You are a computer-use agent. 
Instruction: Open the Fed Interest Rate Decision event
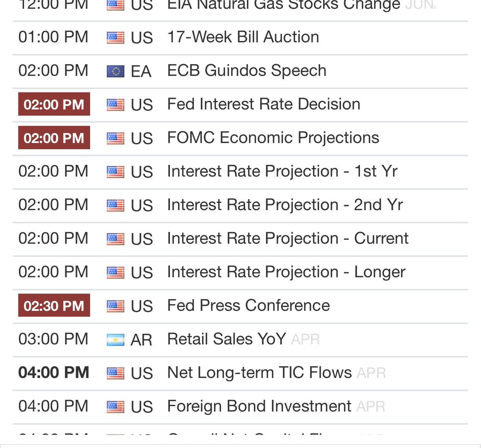tap(263, 104)
